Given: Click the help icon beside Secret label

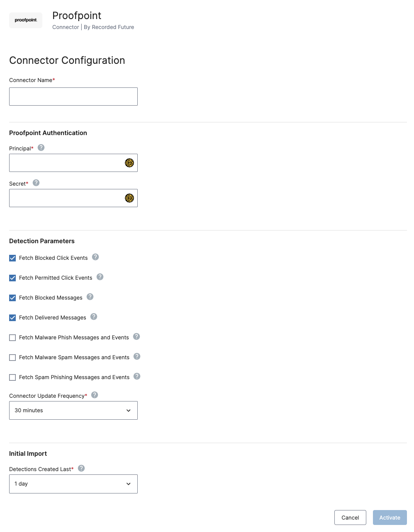Looking at the screenshot, I should coord(36,183).
